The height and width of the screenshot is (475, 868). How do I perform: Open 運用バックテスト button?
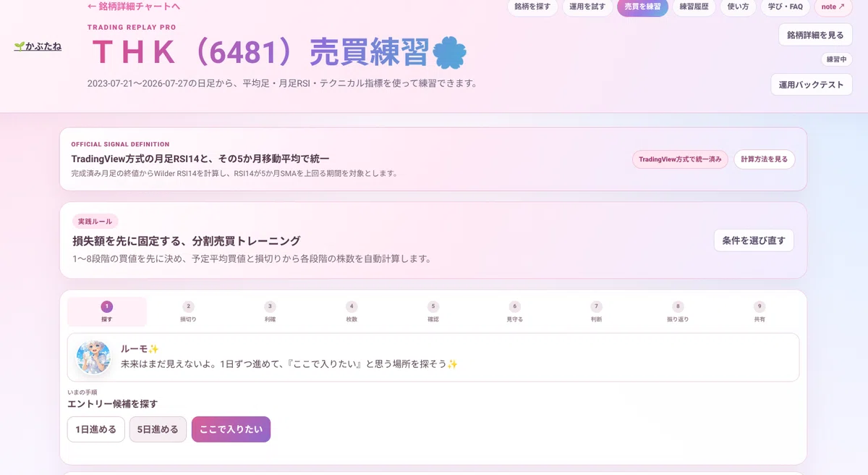click(811, 85)
